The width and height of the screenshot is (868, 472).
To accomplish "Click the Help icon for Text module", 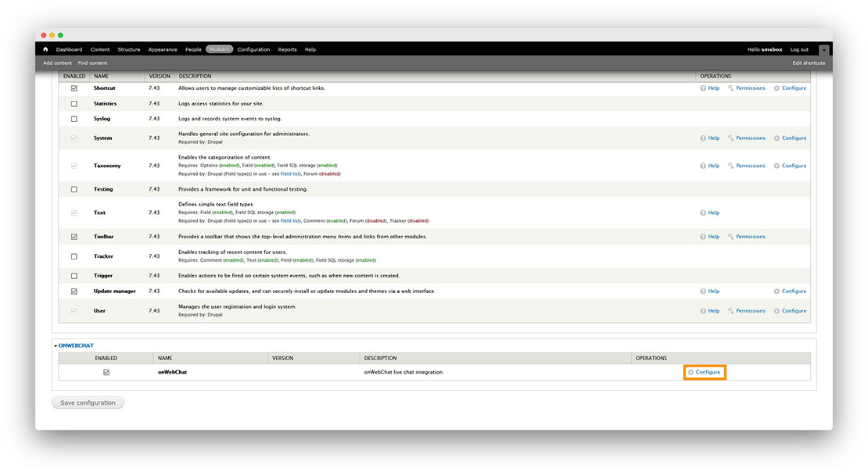I will (x=703, y=213).
